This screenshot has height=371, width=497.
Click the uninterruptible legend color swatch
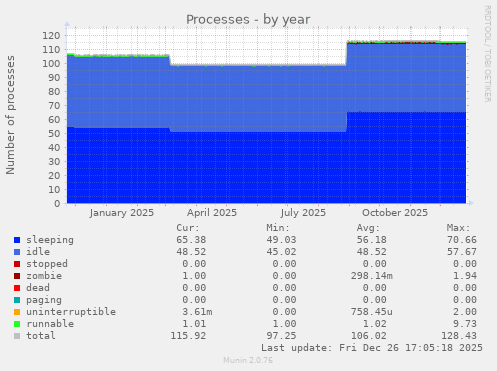[17, 312]
